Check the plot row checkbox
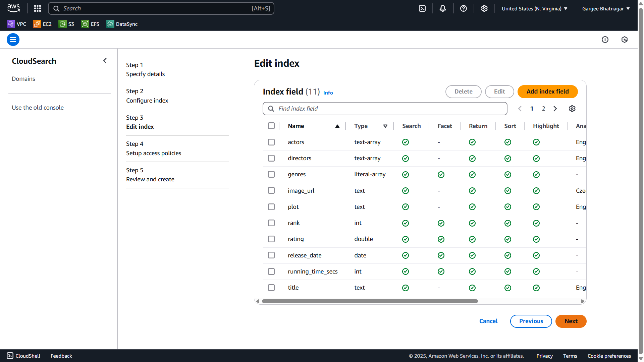Image resolution: width=644 pixels, height=362 pixels. tap(271, 207)
